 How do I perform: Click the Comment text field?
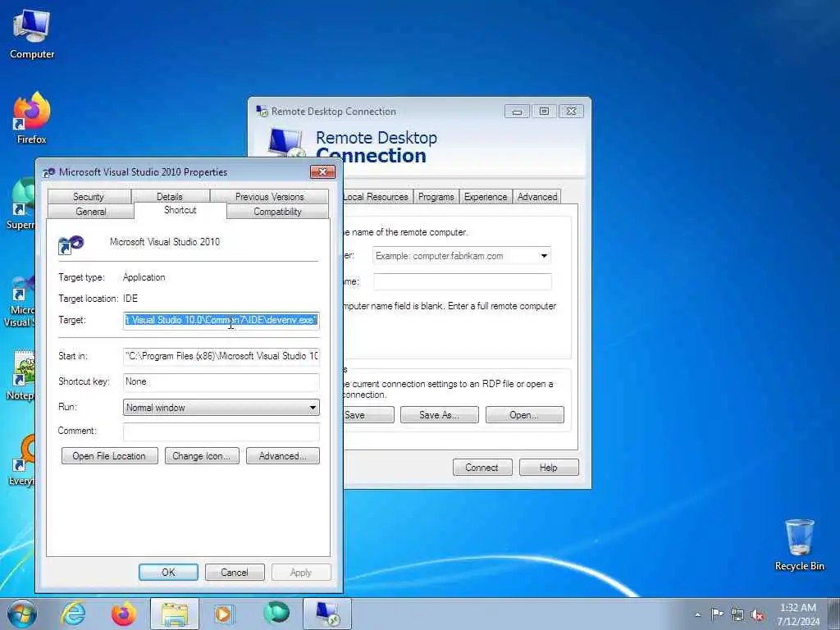click(x=221, y=431)
